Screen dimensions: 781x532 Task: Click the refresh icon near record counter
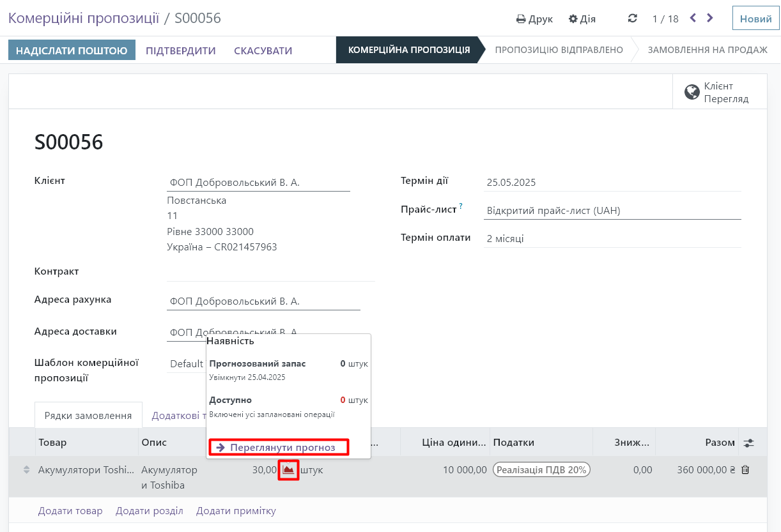[633, 19]
